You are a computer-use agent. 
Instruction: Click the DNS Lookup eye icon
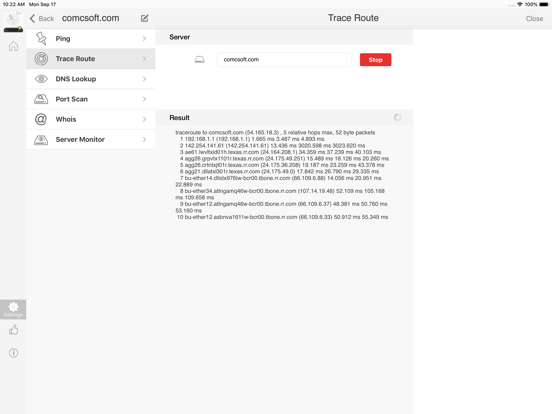pos(41,79)
